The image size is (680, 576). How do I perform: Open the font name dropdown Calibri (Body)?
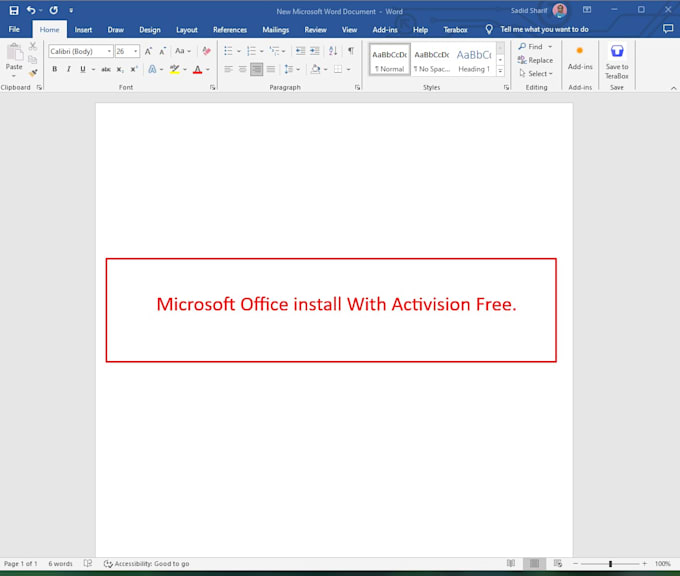(109, 51)
